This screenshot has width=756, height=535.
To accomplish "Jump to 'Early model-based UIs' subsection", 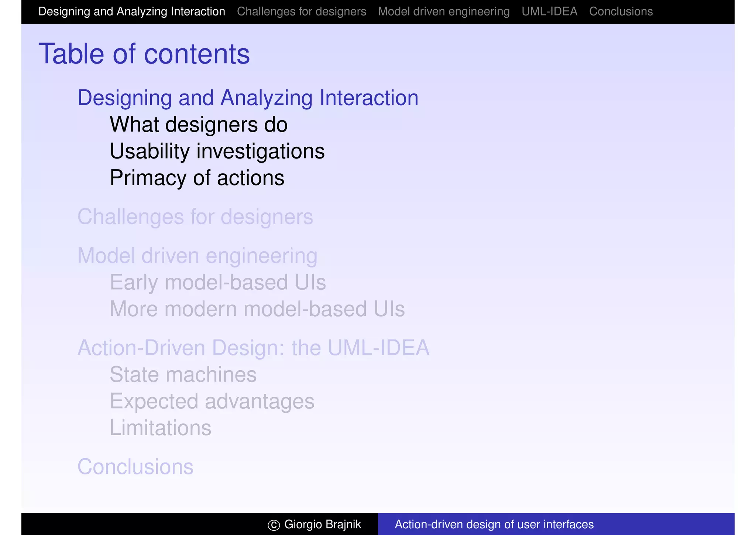I will pos(217,282).
